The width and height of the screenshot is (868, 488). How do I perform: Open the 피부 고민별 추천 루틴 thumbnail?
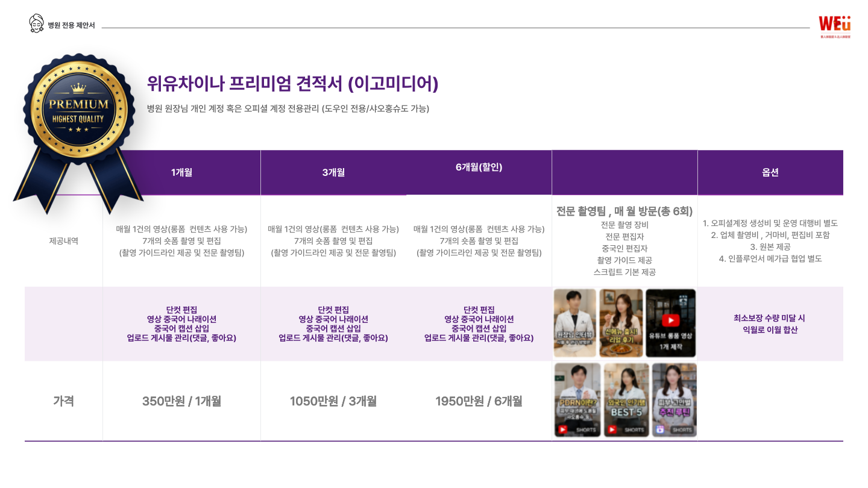pyautogui.click(x=674, y=399)
